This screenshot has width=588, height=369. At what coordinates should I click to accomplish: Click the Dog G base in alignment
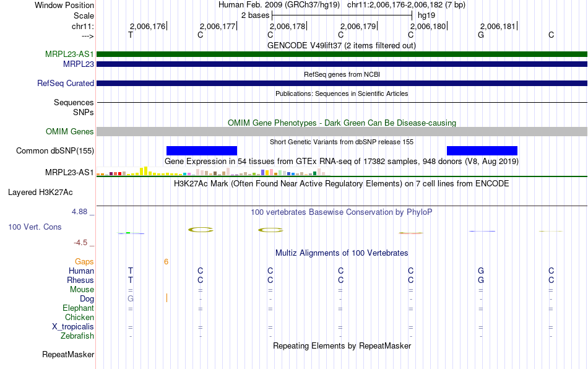click(131, 299)
